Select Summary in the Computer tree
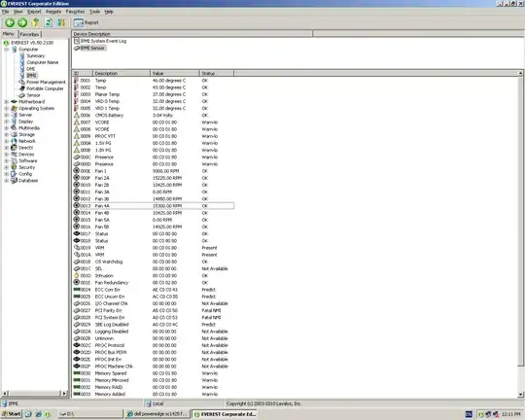The width and height of the screenshot is (525, 420). point(36,55)
